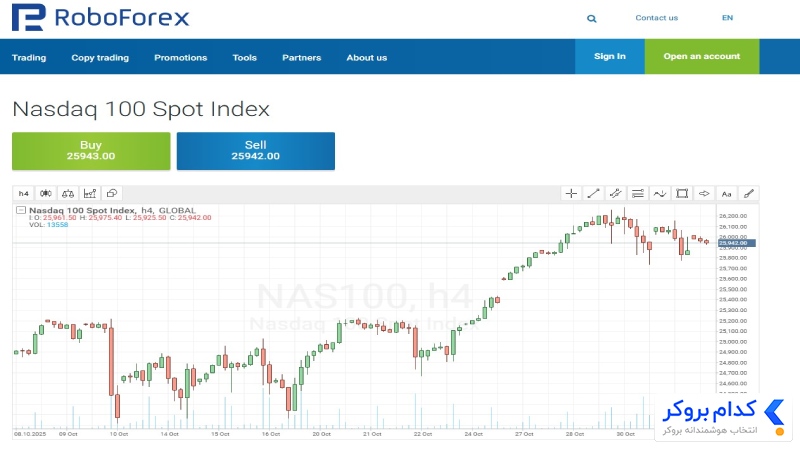Open the candlestick chart type selector
Screen dimensions: 800x450
(x=45, y=193)
